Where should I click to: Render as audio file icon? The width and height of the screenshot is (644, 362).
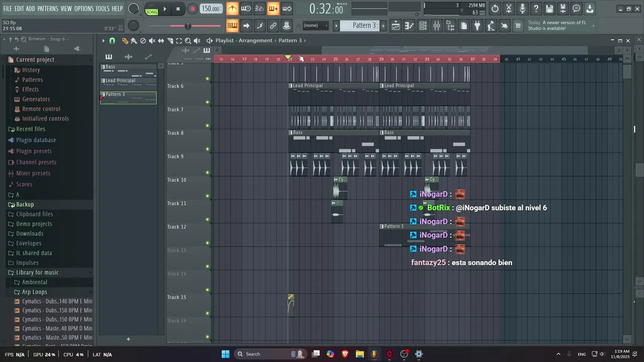[563, 9]
